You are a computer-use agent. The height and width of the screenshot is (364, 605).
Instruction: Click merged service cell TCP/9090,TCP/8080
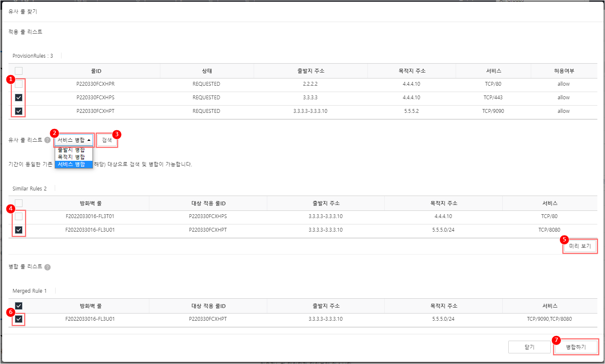pos(549,319)
